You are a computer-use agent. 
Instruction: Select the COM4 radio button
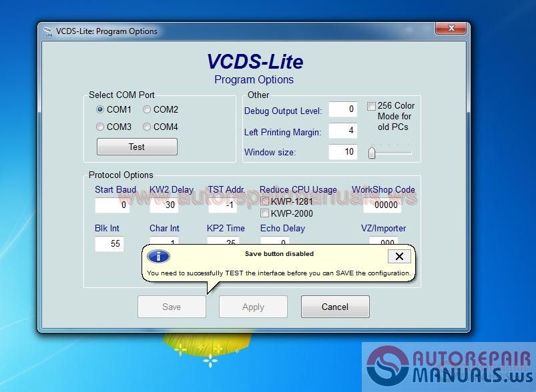click(x=147, y=127)
